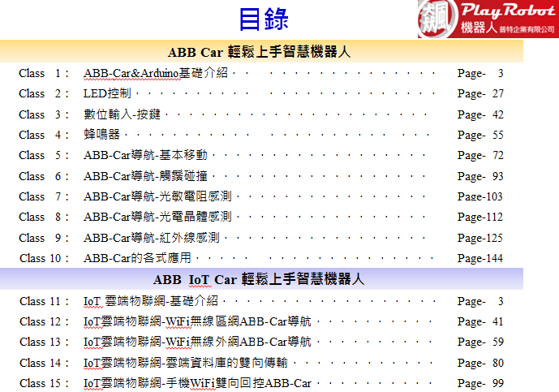The height and width of the screenshot is (392, 559).
Task: Click page number 'Page- 80'
Action: (x=480, y=364)
